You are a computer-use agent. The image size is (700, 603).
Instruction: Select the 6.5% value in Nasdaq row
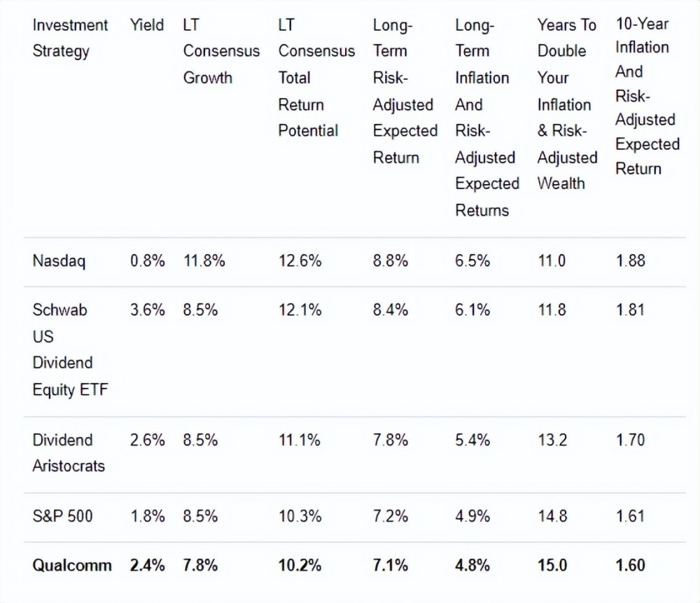click(472, 261)
